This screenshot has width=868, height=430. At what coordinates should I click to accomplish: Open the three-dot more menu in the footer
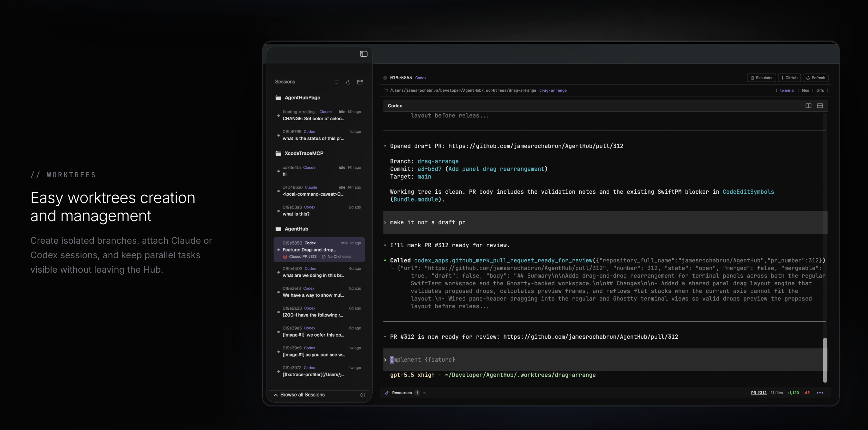pyautogui.click(x=820, y=393)
